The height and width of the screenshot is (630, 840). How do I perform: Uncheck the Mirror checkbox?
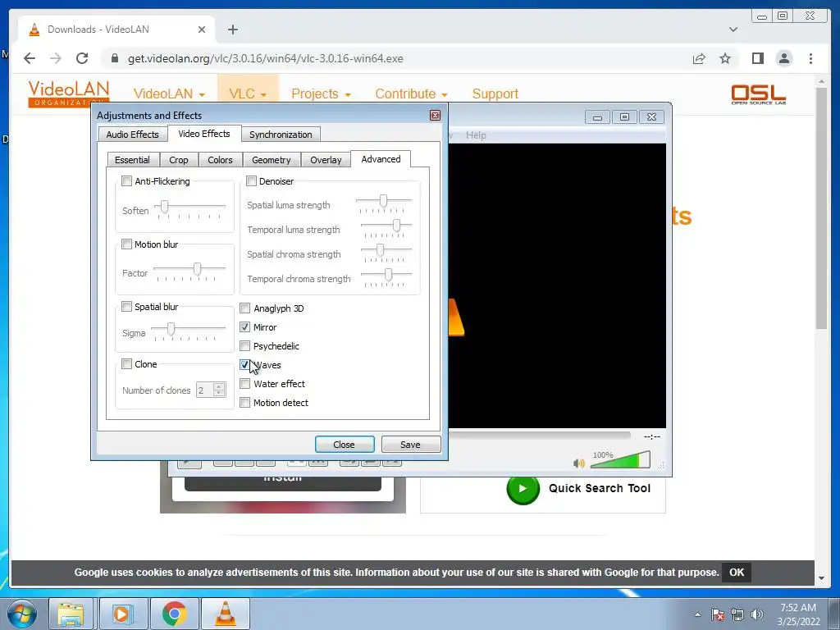point(244,326)
